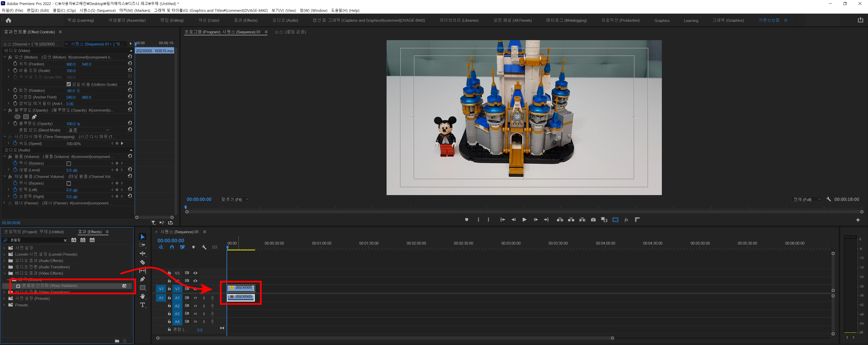Screen dimensions: 868x345
Task: Play the Program monitor
Action: tap(524, 220)
